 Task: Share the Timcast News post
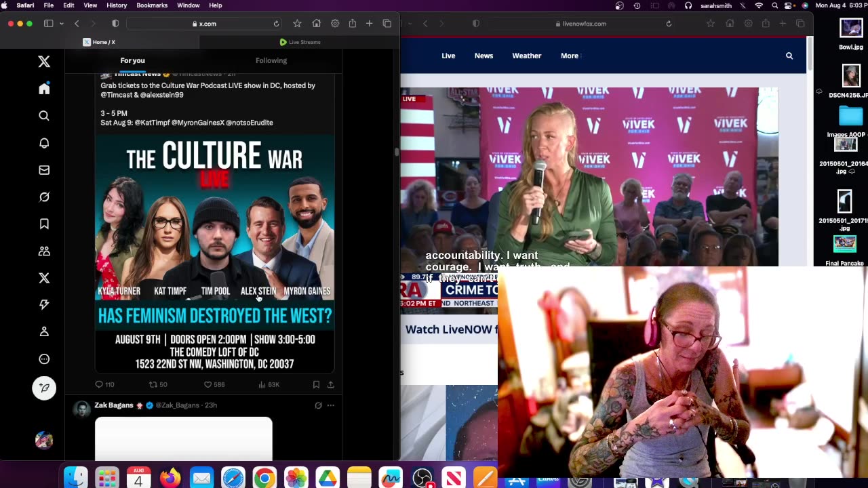coord(331,384)
